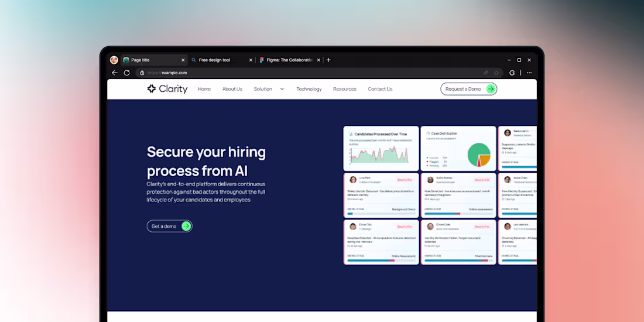Click the 'Case Distribution' card title
This screenshot has width=644, height=322.
pyautogui.click(x=444, y=133)
